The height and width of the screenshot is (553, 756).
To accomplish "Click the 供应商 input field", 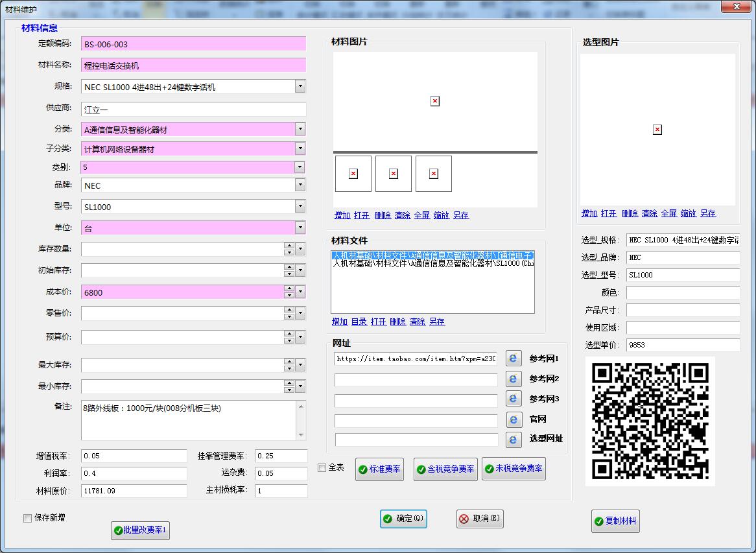I will (193, 109).
